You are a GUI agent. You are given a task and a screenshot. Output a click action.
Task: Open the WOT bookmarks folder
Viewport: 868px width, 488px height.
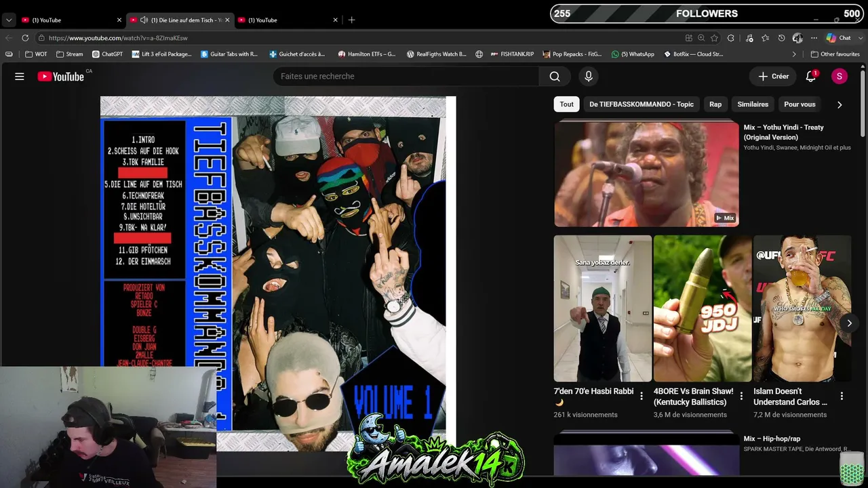click(36, 54)
